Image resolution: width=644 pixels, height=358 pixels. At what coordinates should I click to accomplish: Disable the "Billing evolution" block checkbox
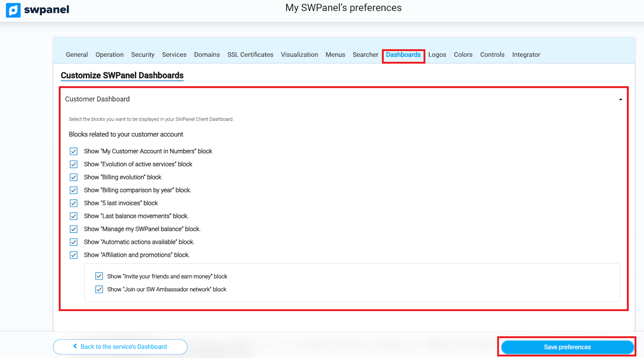(x=74, y=177)
